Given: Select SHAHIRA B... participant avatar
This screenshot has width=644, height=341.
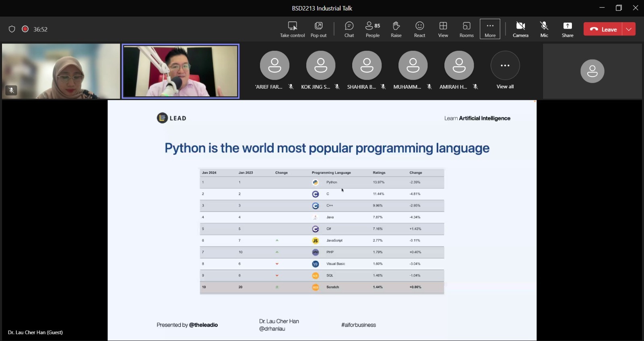Looking at the screenshot, I should pos(367,65).
